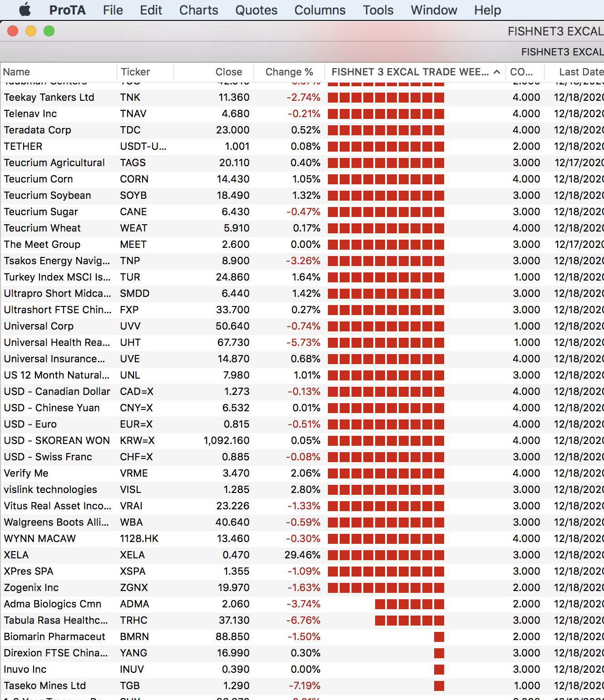Screen dimensions: 604x700
Task: Select the Verify Me row
Action: [x=302, y=473]
